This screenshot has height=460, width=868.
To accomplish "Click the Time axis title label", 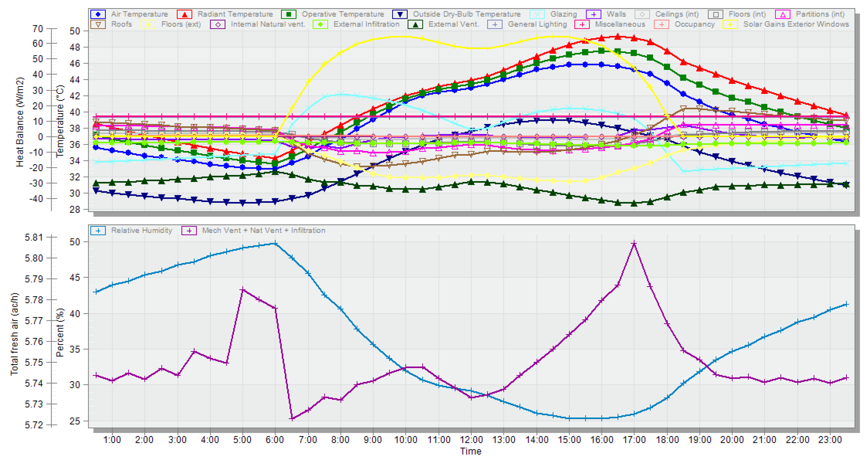I will 471,451.
